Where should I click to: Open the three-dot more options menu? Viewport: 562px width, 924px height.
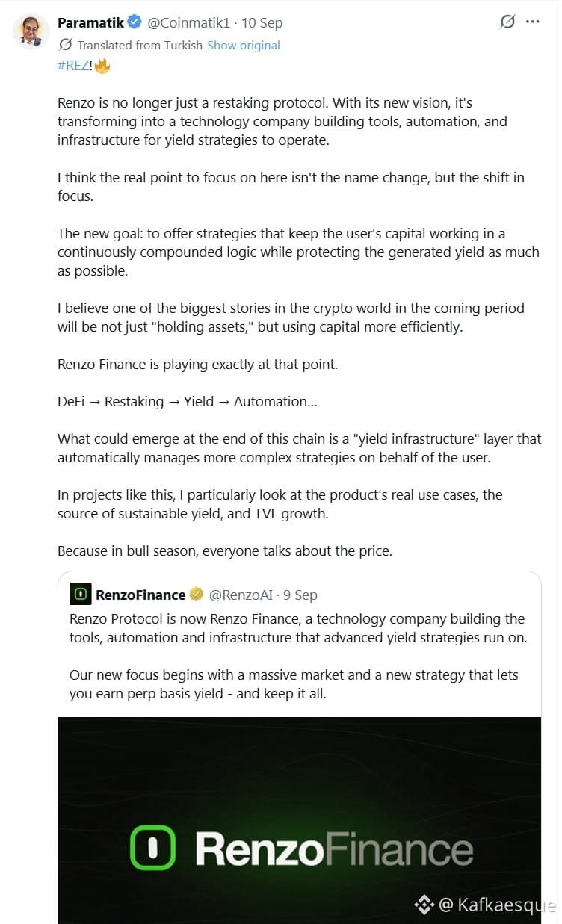coord(532,22)
